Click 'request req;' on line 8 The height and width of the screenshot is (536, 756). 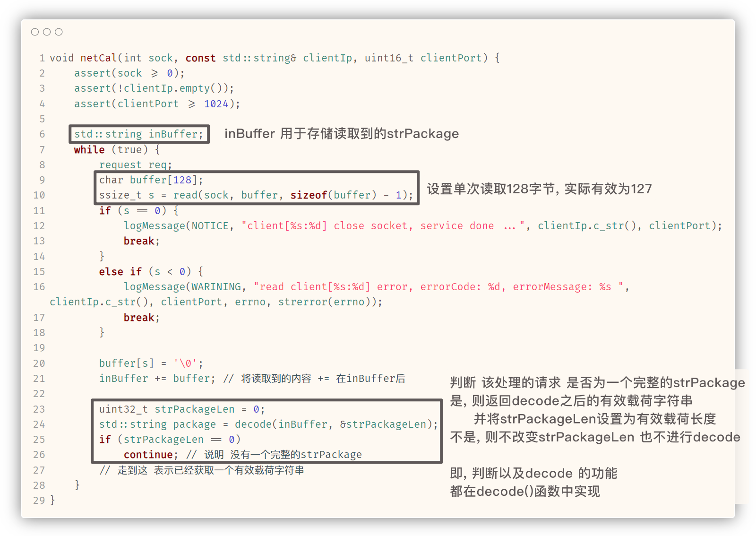point(136,164)
